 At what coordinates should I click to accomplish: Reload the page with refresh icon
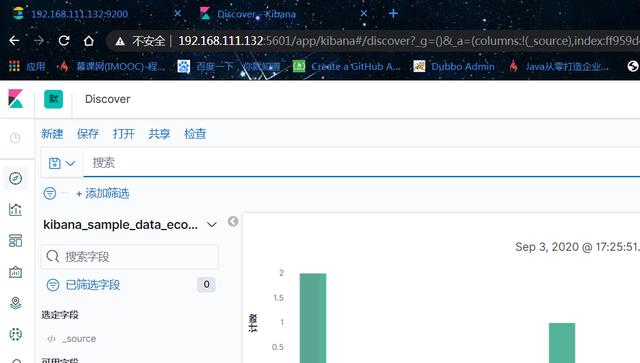click(64, 41)
